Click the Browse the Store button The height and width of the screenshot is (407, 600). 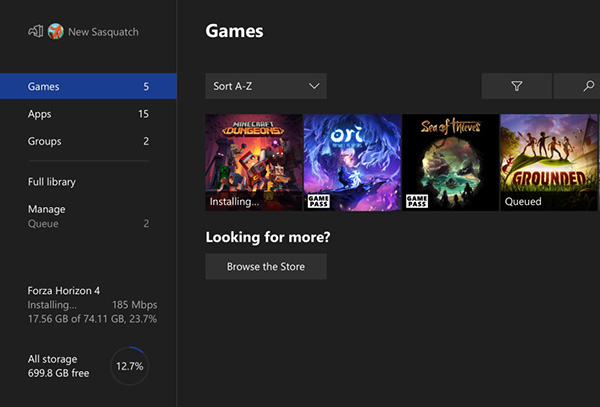click(266, 267)
